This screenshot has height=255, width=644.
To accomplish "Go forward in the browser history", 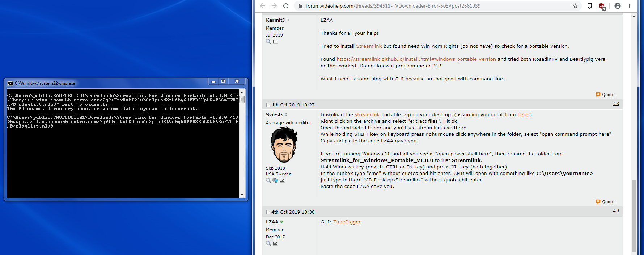I will coord(274,6).
